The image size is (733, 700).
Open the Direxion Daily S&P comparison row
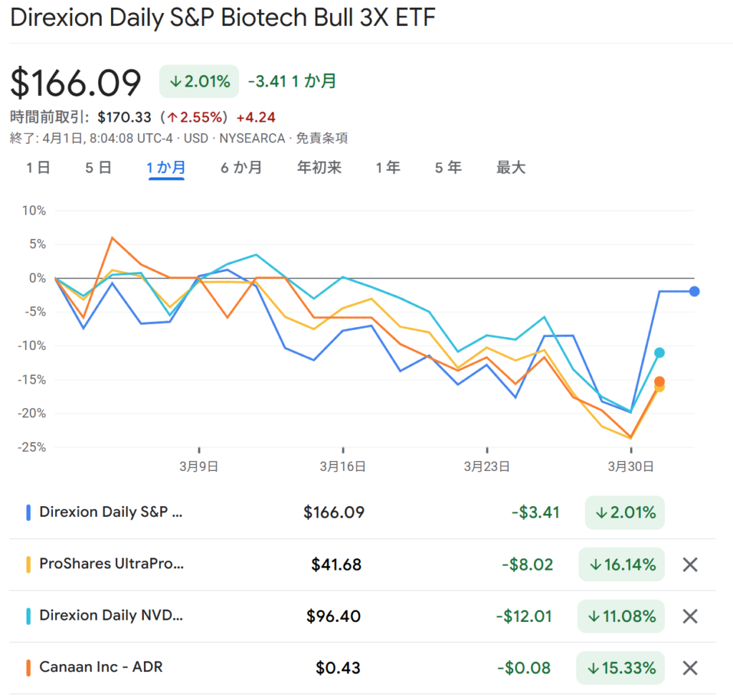(111, 512)
